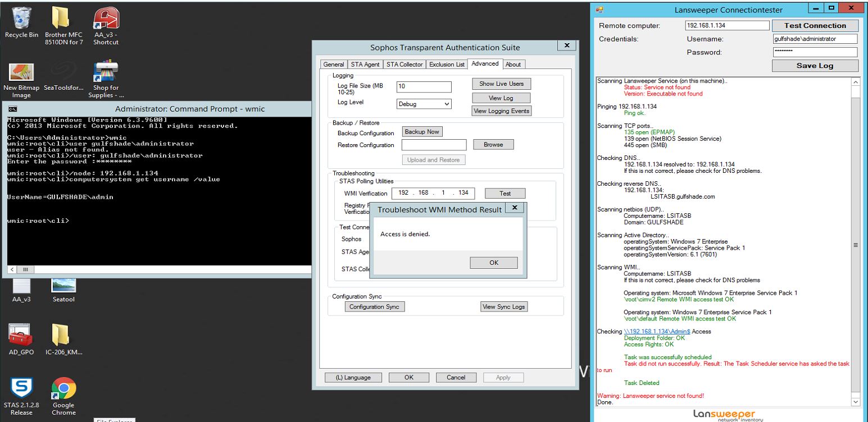Switch to the General tab
Screen dimensions: 868x422
334,65
